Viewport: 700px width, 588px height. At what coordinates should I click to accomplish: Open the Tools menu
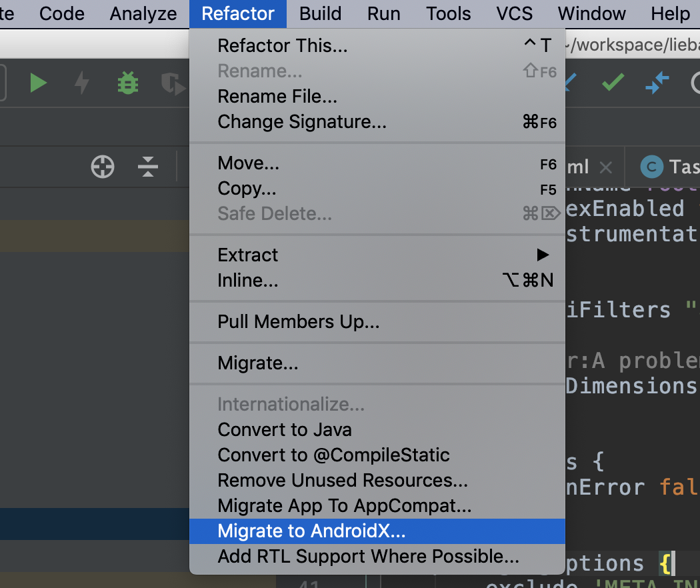(449, 14)
